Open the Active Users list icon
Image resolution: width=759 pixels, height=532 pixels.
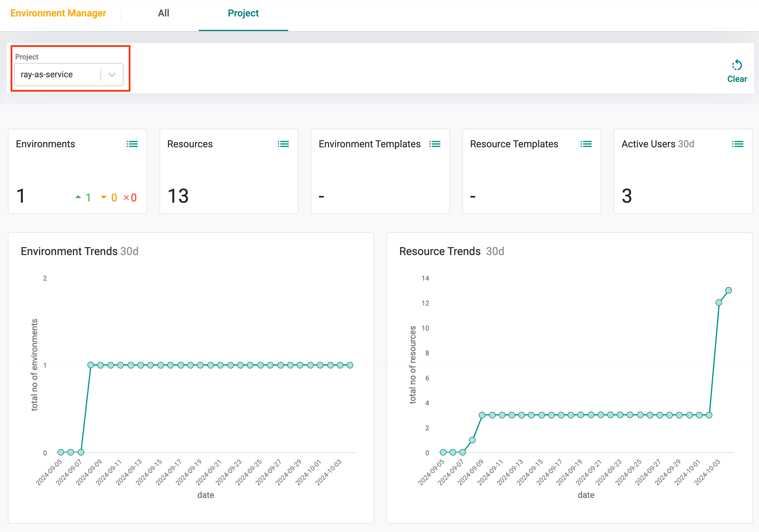(x=737, y=144)
